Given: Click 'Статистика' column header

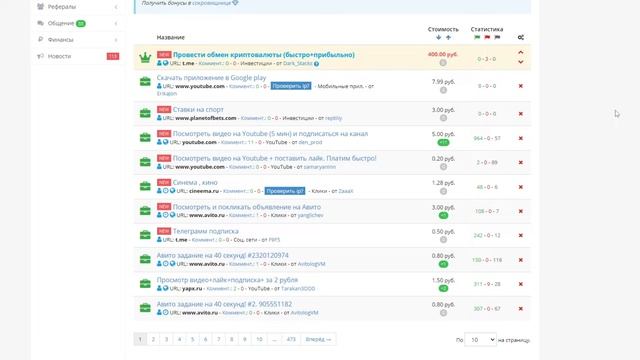Looking at the screenshot, I should pos(487,29).
